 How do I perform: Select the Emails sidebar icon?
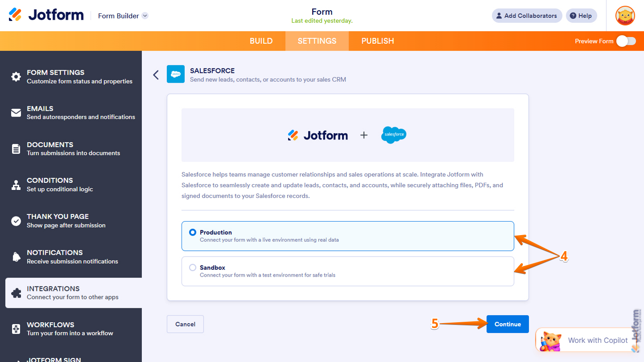point(16,112)
